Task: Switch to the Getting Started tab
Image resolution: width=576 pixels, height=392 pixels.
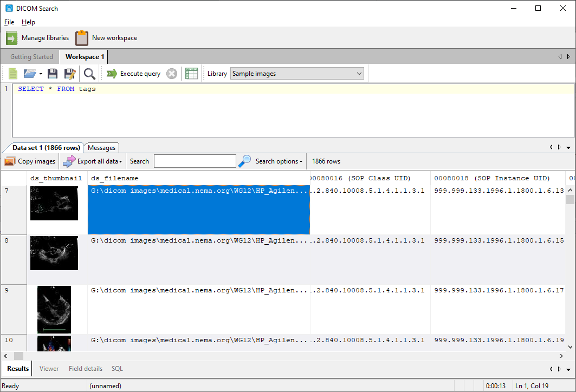Action: 30,56
